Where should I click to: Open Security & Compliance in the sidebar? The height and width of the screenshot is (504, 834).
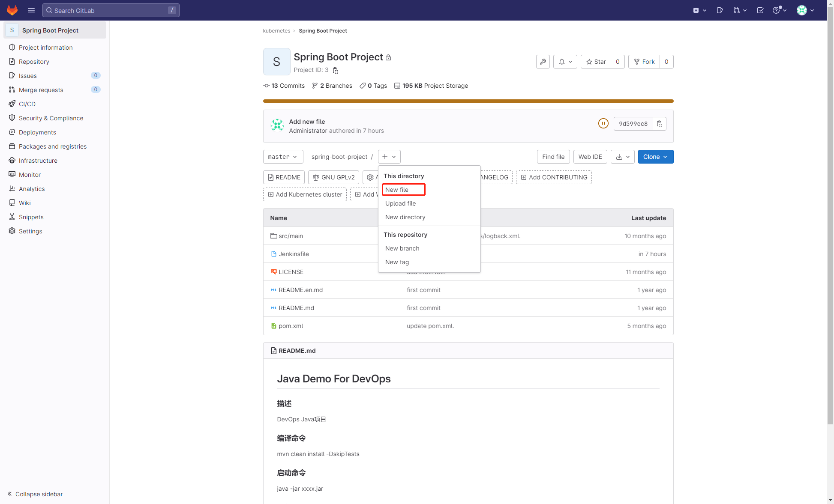[51, 118]
